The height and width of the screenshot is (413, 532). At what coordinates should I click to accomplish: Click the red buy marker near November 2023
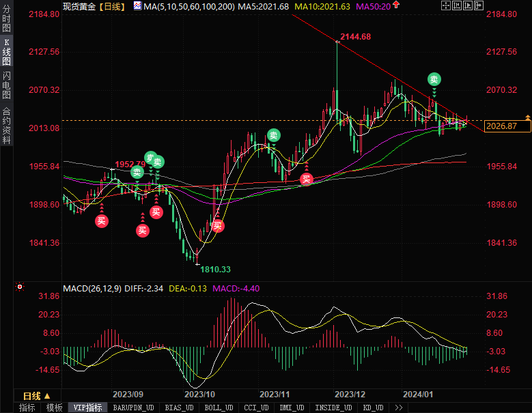(307, 179)
